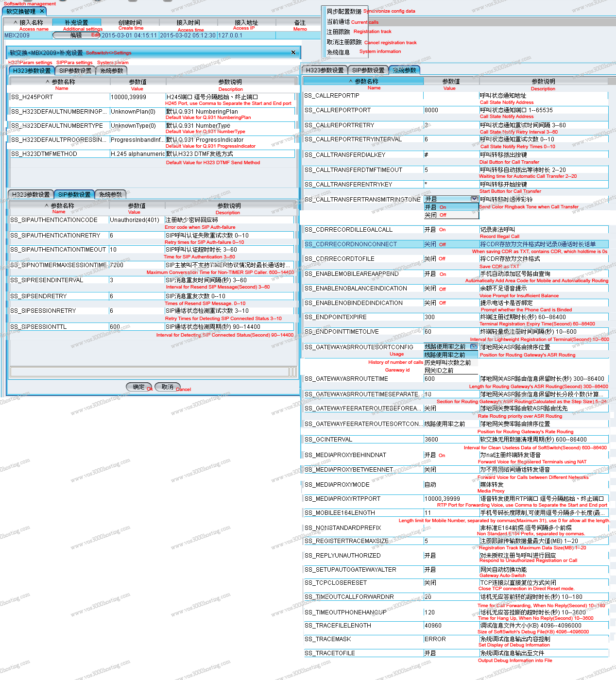This screenshot has height=680, width=616.
Task: Select the UnknownType(0) value cell
Action: click(137, 126)
